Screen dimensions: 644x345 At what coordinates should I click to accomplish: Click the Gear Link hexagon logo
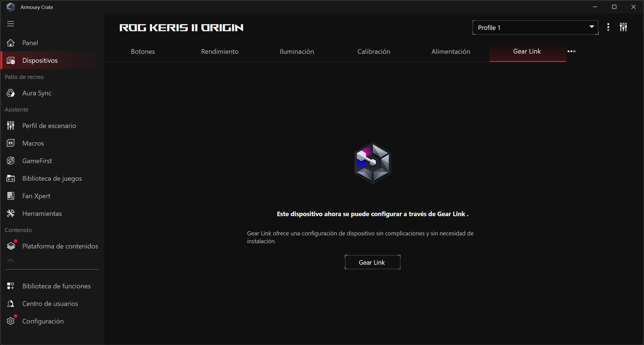(x=373, y=163)
